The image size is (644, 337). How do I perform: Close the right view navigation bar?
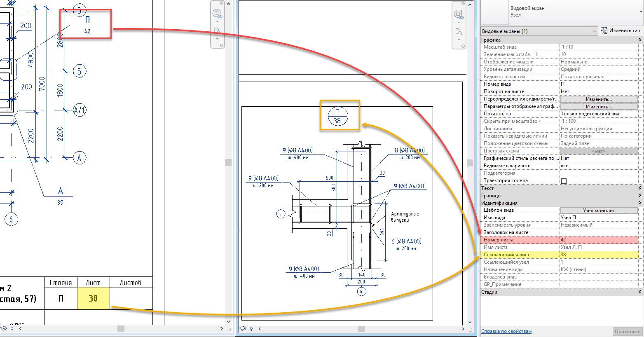coord(463,4)
